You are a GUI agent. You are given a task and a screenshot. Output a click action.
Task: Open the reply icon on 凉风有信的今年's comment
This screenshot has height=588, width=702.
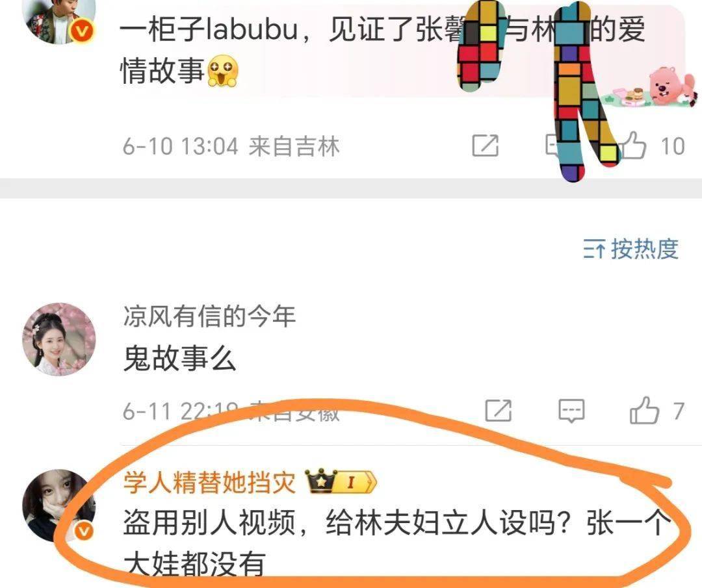click(x=572, y=411)
